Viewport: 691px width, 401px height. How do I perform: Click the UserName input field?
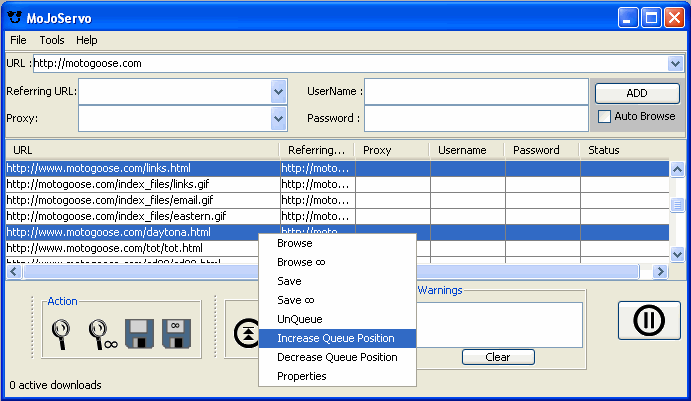click(476, 92)
